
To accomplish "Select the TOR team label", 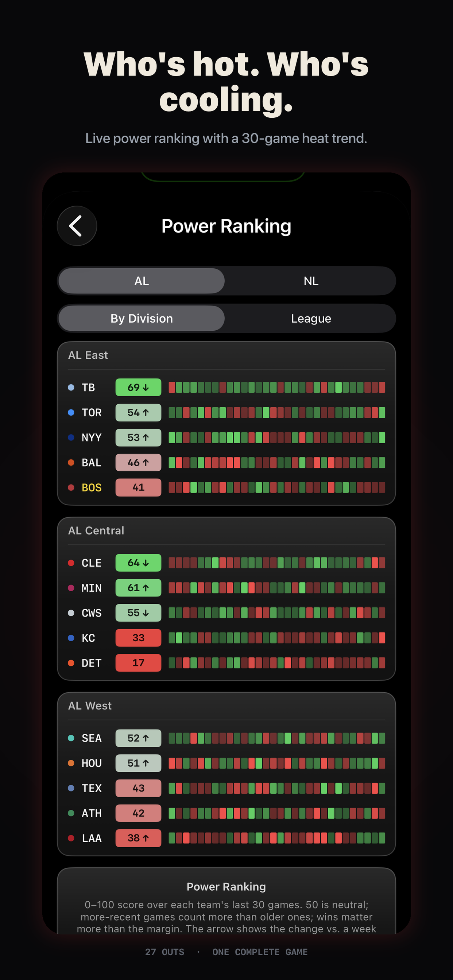I will 91,412.
